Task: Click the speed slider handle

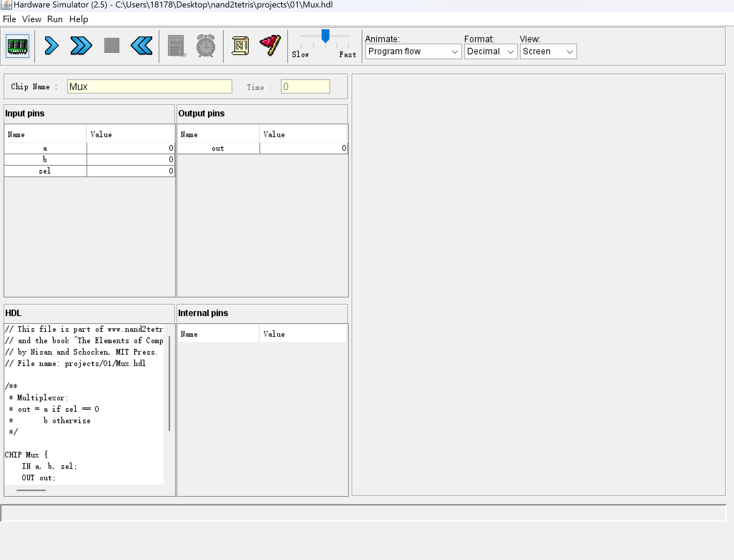Action: click(x=325, y=36)
